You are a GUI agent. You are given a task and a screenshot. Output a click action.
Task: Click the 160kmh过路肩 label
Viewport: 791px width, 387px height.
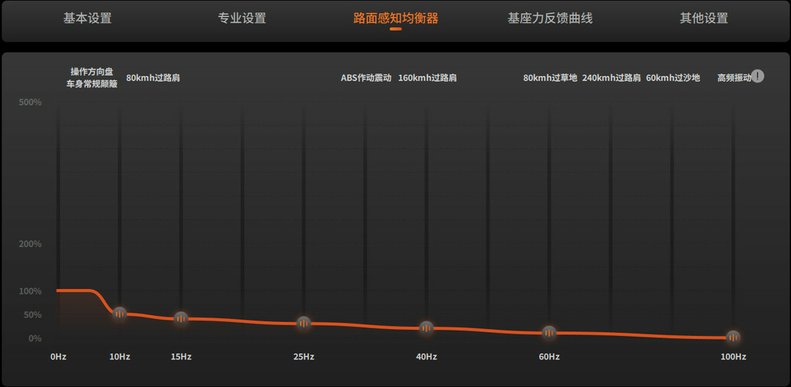(x=427, y=78)
